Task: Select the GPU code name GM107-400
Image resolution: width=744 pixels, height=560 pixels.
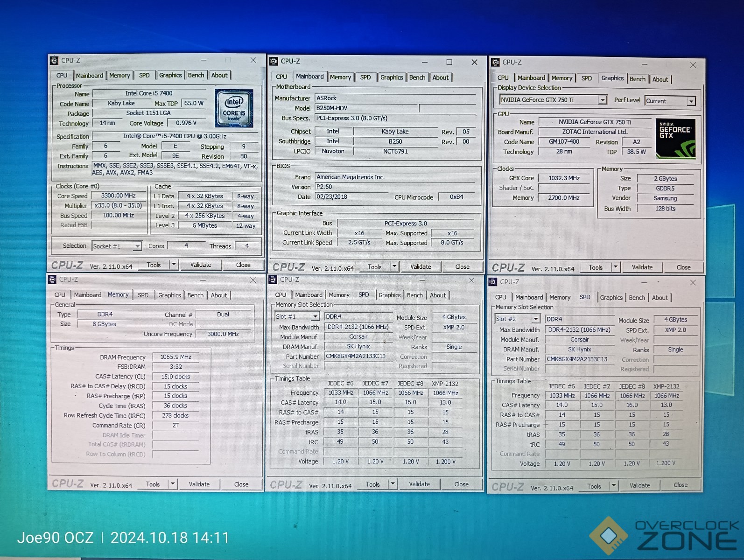Action: coord(564,141)
